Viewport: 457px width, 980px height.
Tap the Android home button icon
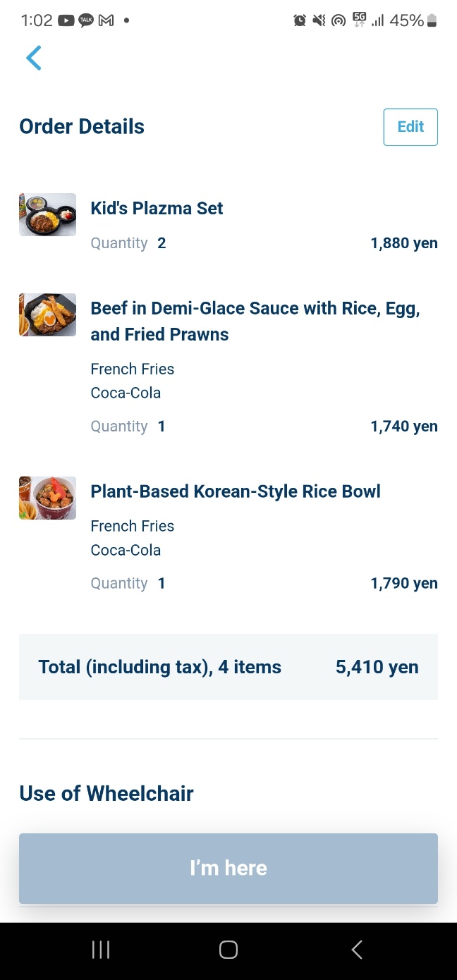pos(228,950)
